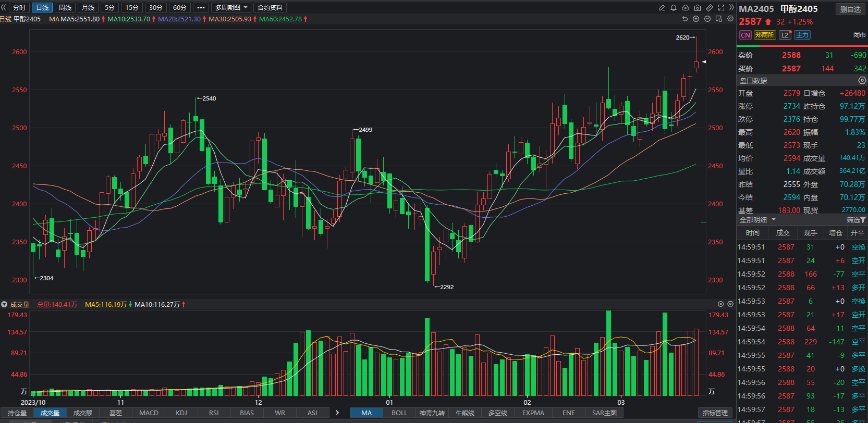Open the 多周期图 dropdown
Viewport: 868px width, 423px height.
[x=231, y=8]
